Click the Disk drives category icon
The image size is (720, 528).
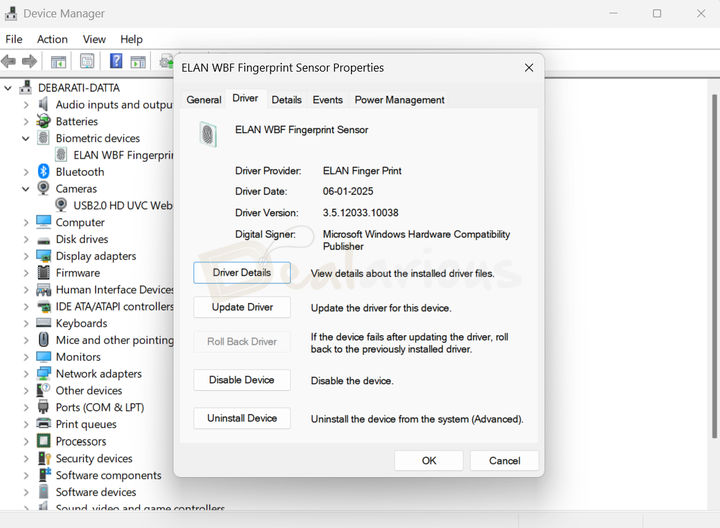[44, 240]
